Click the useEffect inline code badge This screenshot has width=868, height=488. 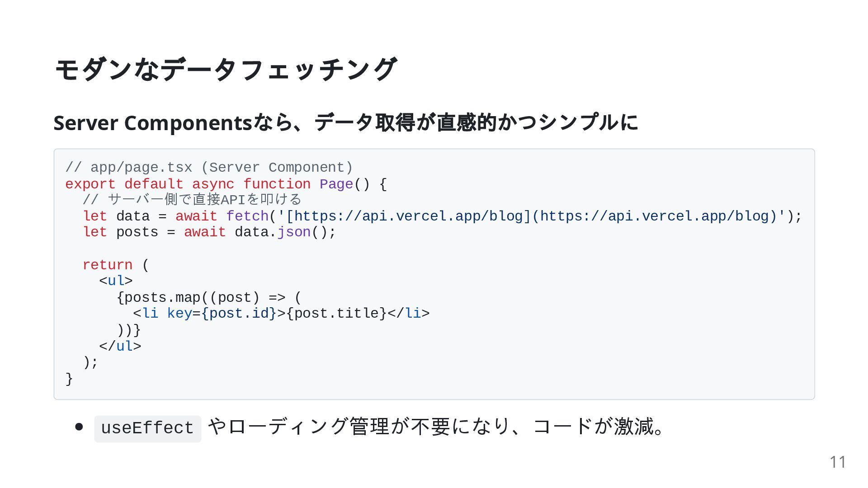(147, 428)
